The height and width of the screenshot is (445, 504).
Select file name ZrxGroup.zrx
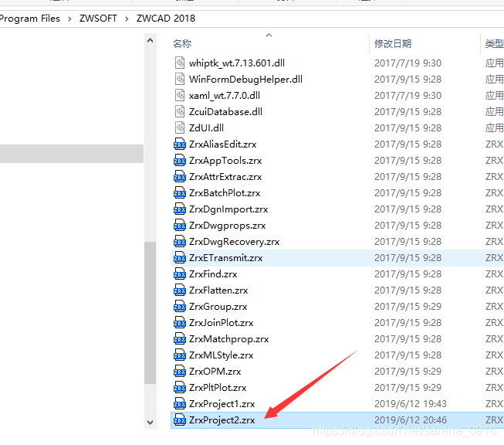218,306
